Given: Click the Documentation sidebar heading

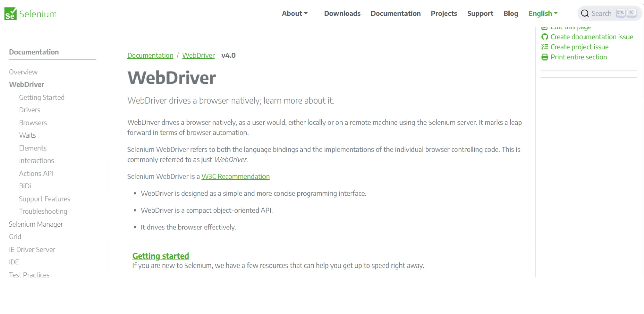Looking at the screenshot, I should coord(34,52).
